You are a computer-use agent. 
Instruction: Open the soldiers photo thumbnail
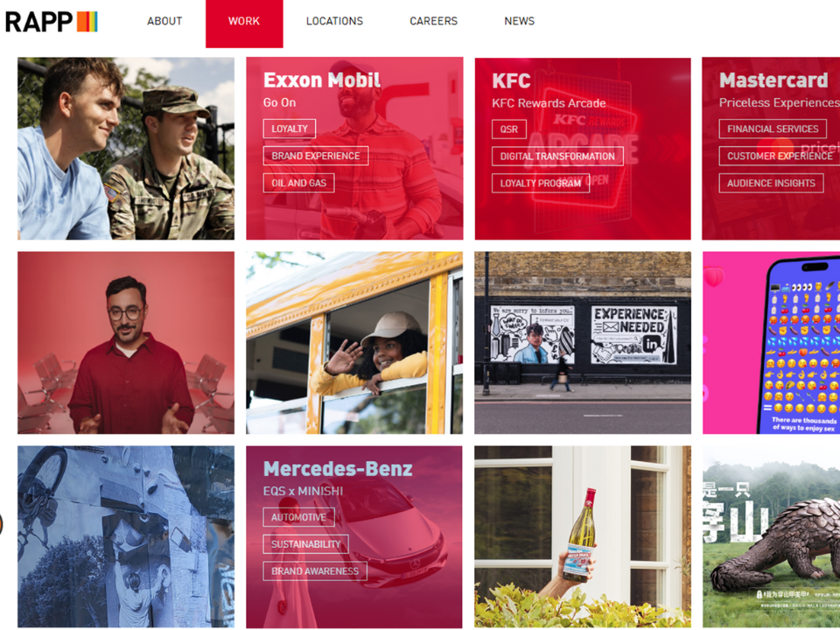[x=126, y=149]
